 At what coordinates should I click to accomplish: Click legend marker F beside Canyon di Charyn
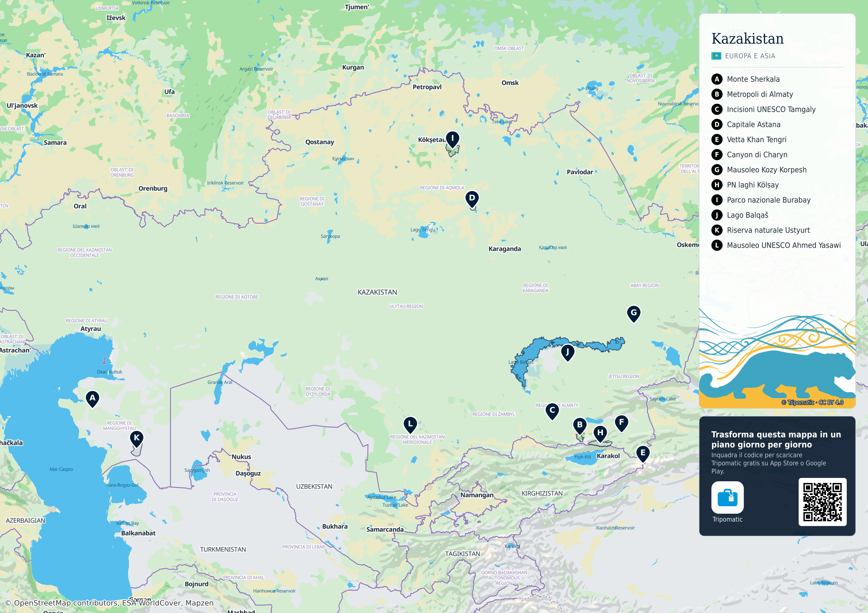[716, 155]
